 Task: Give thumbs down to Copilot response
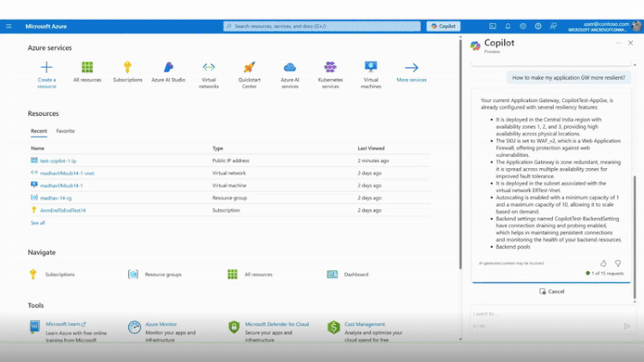pyautogui.click(x=617, y=263)
